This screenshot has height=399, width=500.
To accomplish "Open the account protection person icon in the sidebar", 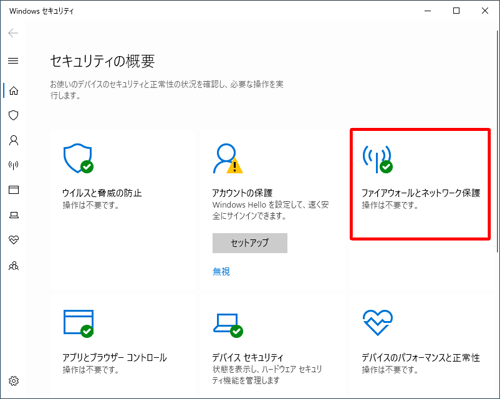I will pos(14,140).
